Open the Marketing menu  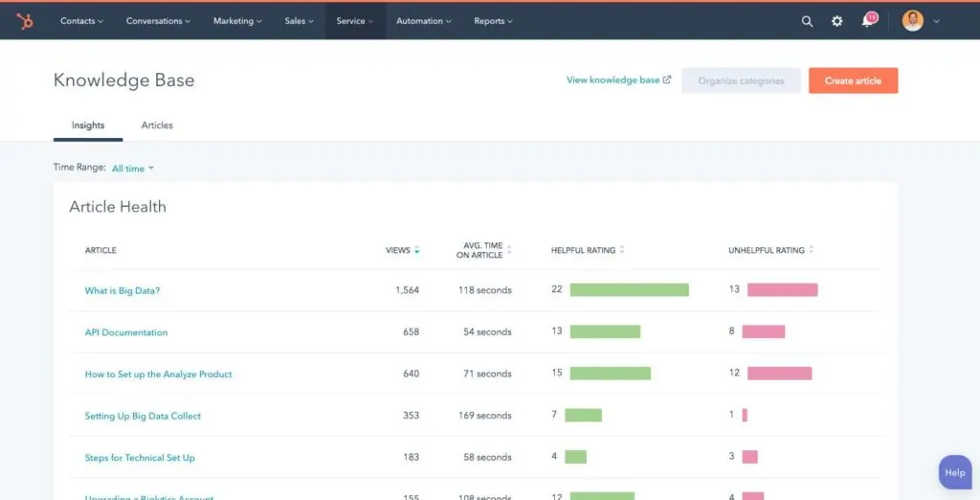point(237,21)
